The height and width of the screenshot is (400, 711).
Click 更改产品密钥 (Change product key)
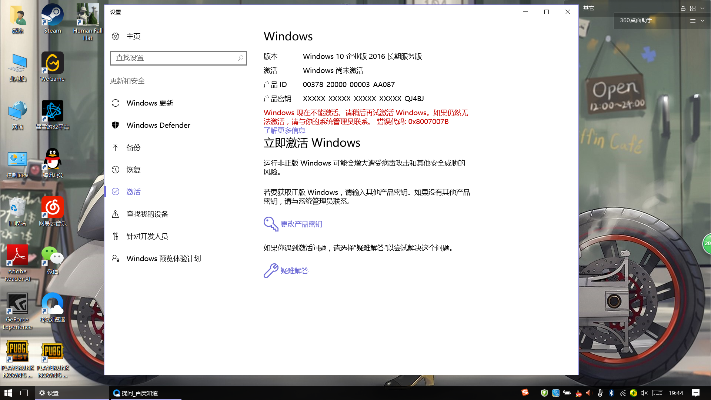pos(300,224)
